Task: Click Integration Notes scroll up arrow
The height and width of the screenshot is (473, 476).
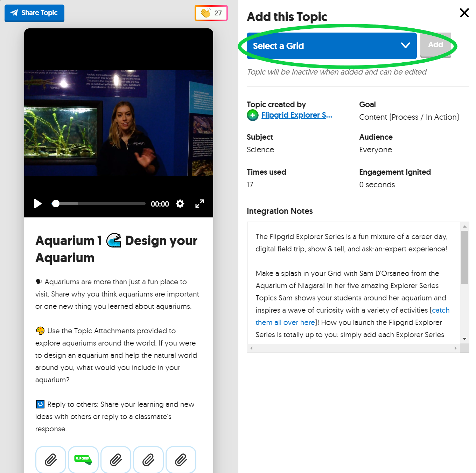Action: [x=464, y=227]
